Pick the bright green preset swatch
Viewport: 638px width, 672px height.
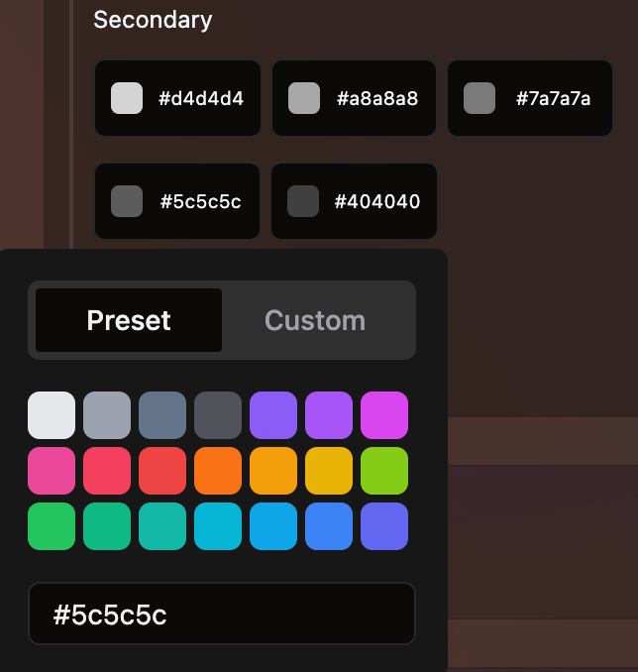click(x=52, y=526)
